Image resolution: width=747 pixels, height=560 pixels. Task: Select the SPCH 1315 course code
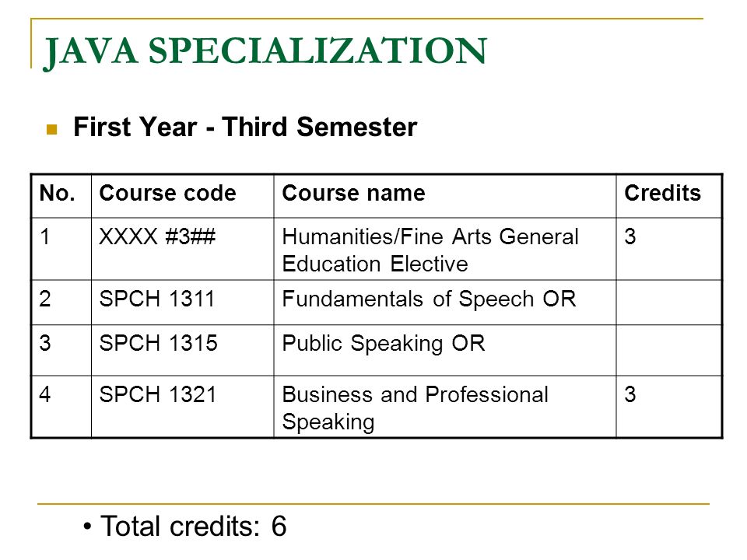pos(158,343)
